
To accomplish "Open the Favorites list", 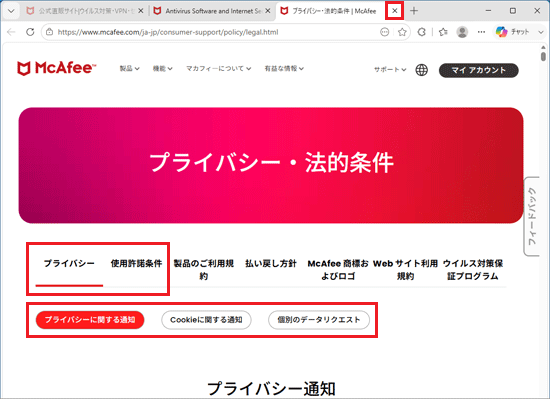I will coord(443,32).
